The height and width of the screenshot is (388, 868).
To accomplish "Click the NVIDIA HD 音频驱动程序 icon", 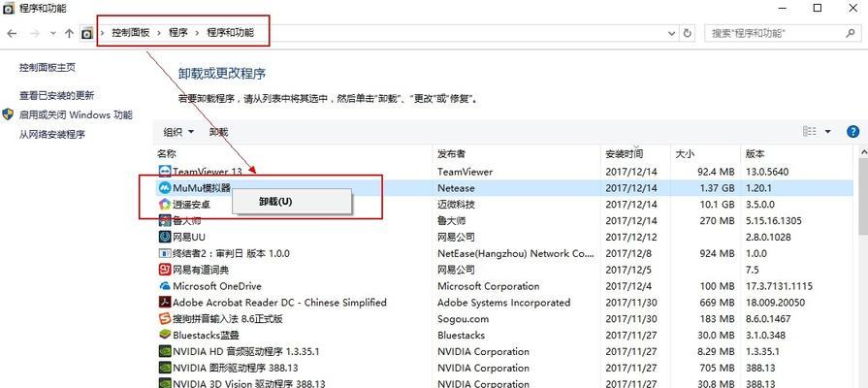I will pos(165,351).
